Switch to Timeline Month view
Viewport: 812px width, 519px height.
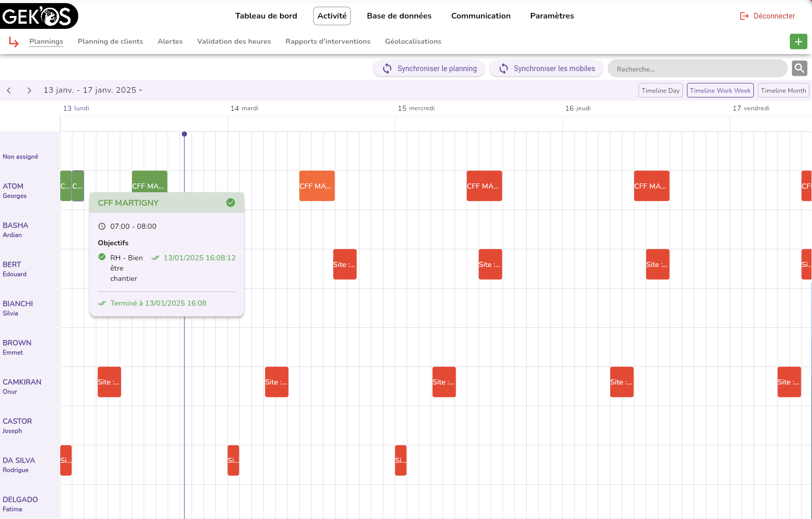783,90
